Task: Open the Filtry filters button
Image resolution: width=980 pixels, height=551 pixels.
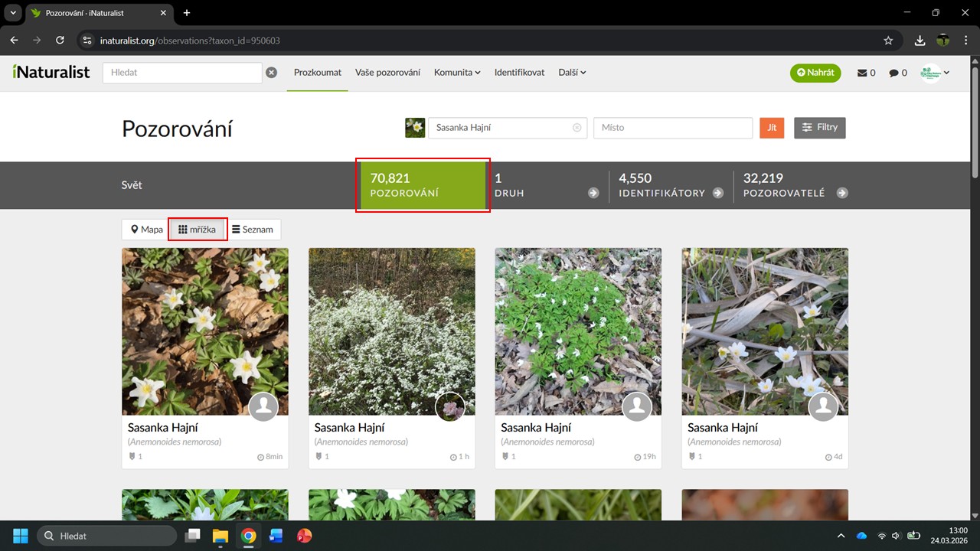Action: [x=819, y=128]
